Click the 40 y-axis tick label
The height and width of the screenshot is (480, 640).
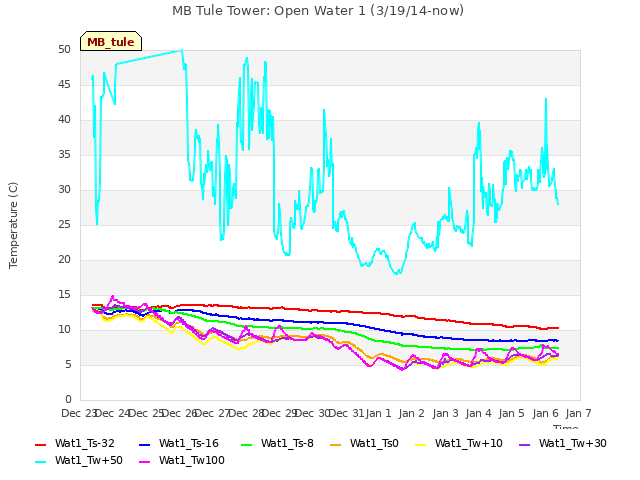(x=64, y=120)
